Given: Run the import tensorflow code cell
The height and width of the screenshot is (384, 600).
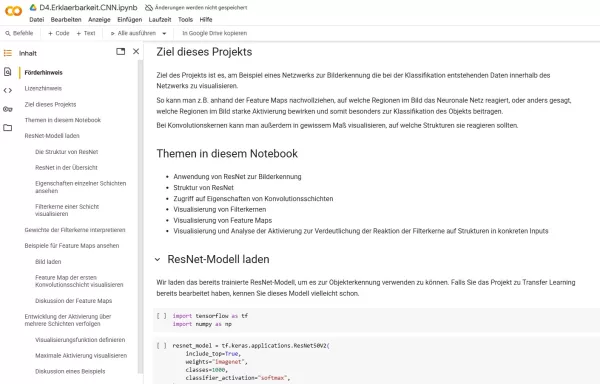Looking at the screenshot, I should (x=161, y=316).
